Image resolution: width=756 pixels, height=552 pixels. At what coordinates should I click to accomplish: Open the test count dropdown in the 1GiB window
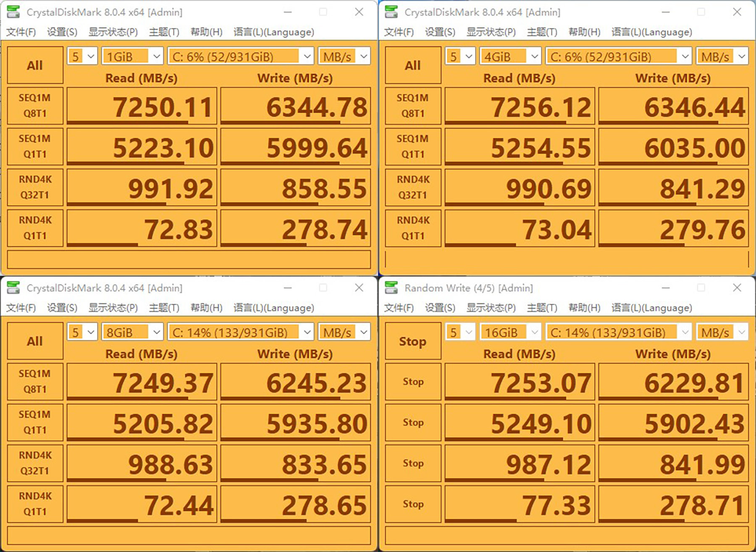[x=82, y=56]
